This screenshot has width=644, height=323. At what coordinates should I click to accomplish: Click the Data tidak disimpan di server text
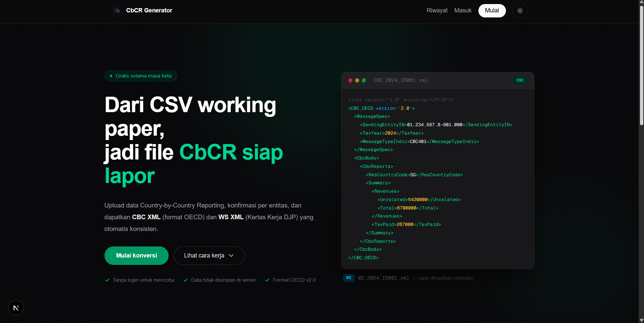tap(223, 280)
